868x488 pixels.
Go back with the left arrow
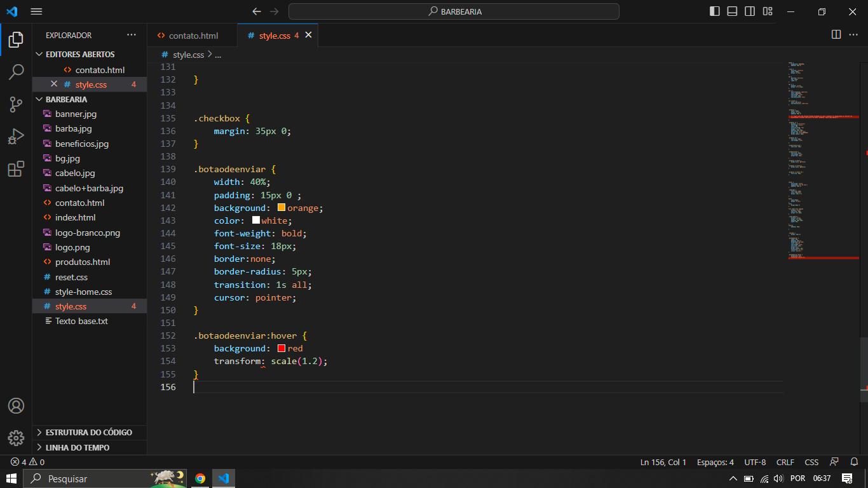(257, 11)
